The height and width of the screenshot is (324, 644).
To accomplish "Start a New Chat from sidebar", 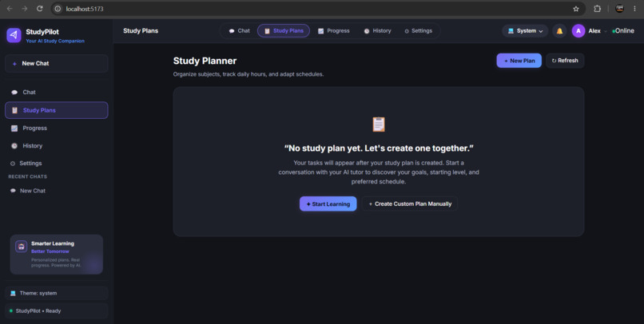I will (x=57, y=64).
